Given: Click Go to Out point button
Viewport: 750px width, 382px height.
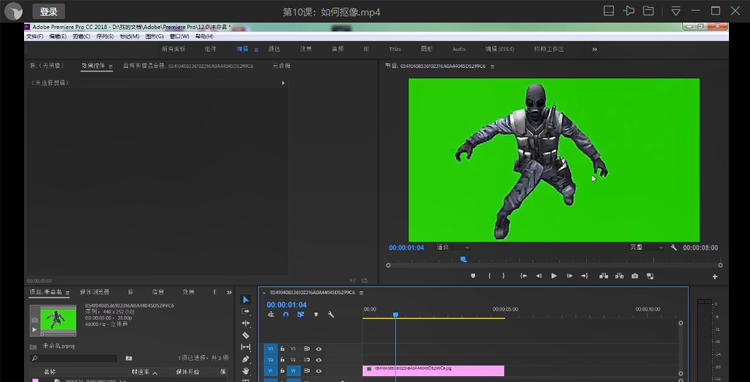Looking at the screenshot, I should pos(585,276).
